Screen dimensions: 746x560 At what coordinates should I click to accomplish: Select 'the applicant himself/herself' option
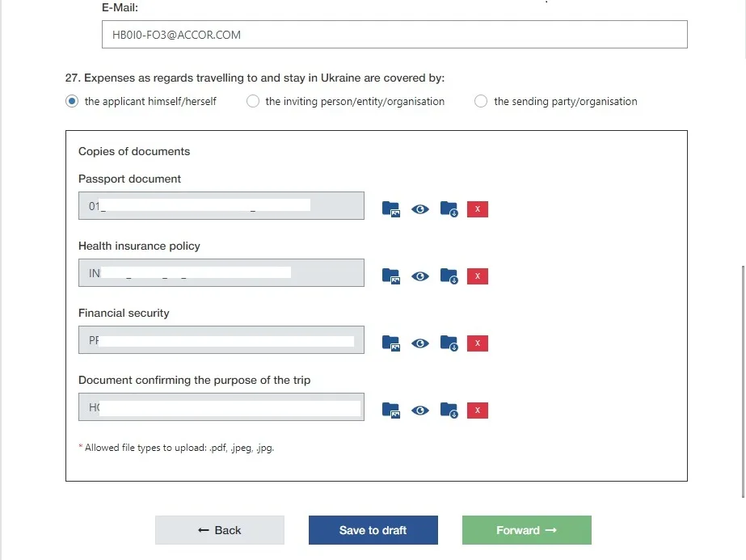click(72, 101)
